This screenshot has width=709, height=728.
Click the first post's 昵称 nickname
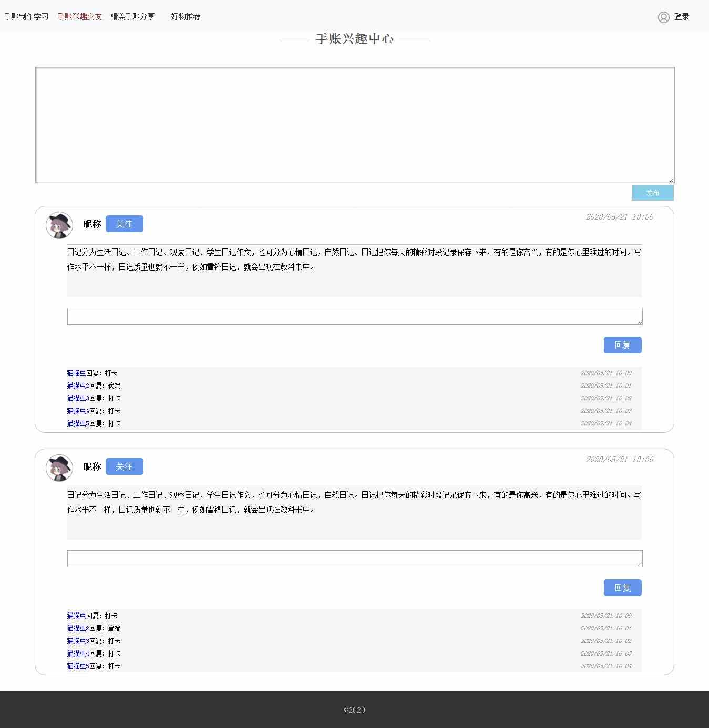click(x=92, y=224)
